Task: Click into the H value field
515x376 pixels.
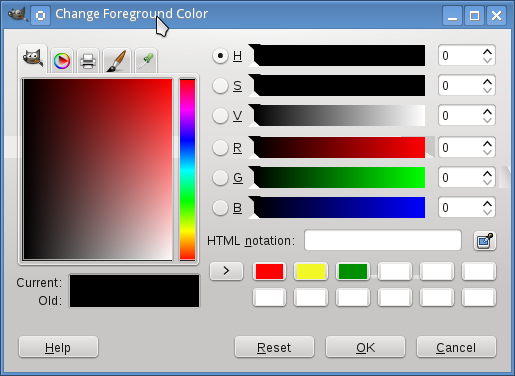Action: click(x=460, y=56)
